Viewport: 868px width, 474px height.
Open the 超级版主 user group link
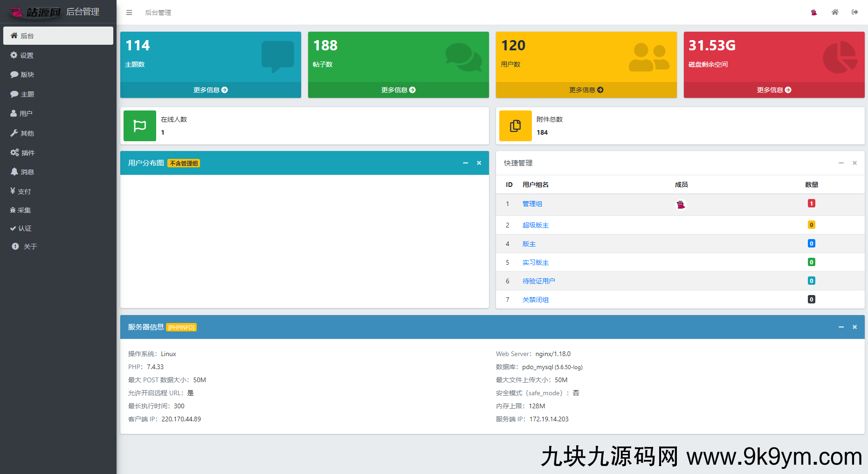click(x=535, y=225)
